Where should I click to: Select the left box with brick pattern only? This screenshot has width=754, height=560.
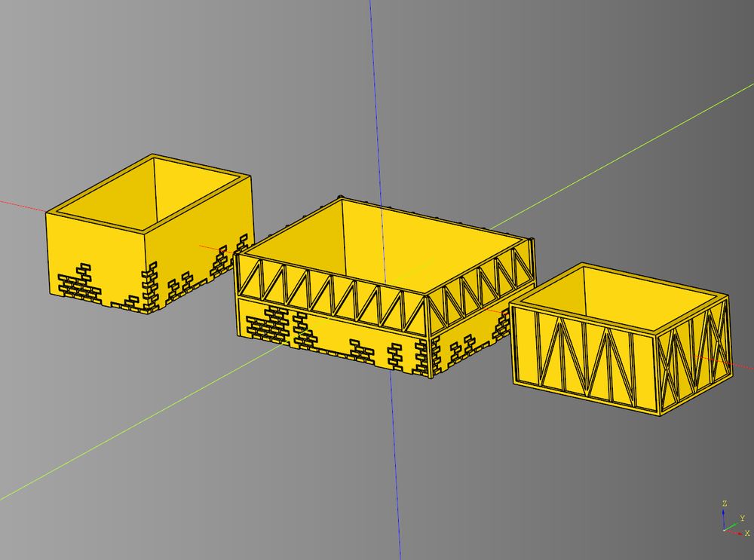(x=149, y=234)
